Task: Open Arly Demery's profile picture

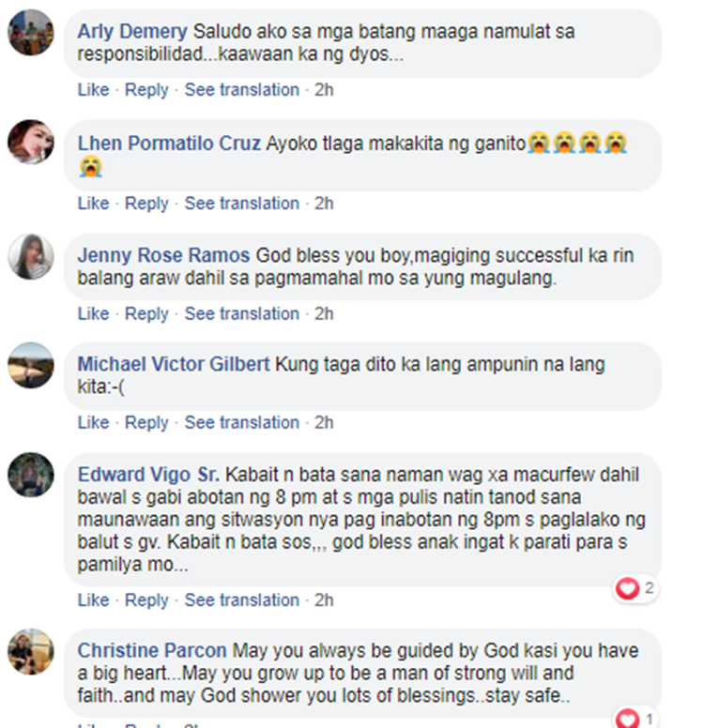Action: (31, 33)
